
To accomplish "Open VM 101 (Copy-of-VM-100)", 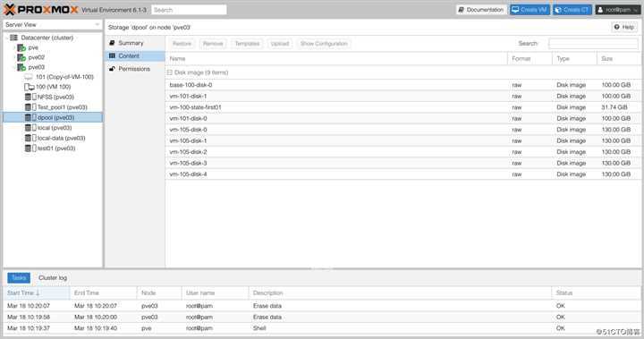I will (x=64, y=77).
